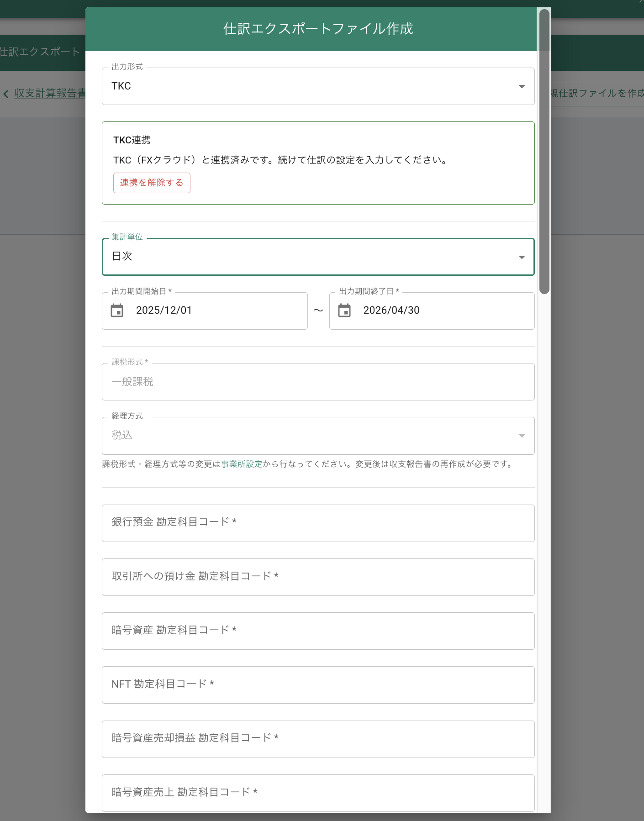The width and height of the screenshot is (644, 821).
Task: Focus NFT 勘定科目コード field
Action: (318, 685)
